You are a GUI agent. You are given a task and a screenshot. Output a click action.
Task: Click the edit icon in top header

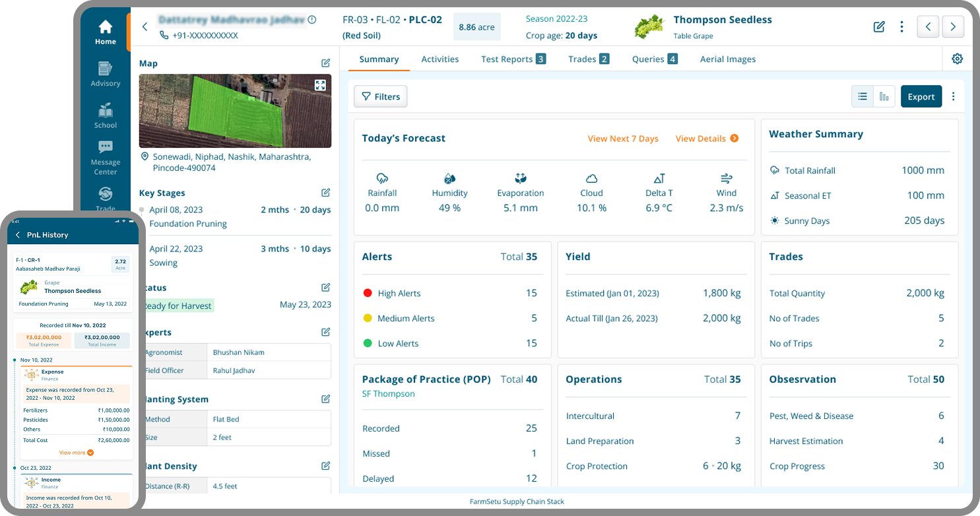point(878,27)
